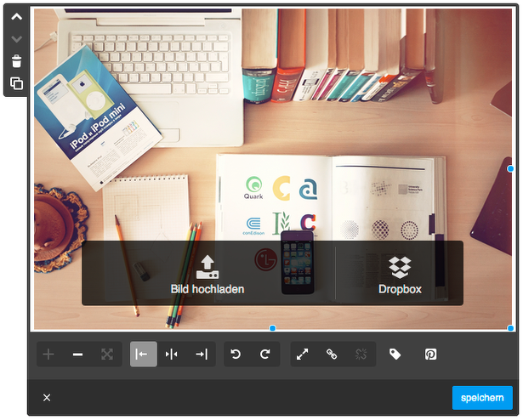Fit image to full size icon
523x420 pixels.
click(107, 355)
